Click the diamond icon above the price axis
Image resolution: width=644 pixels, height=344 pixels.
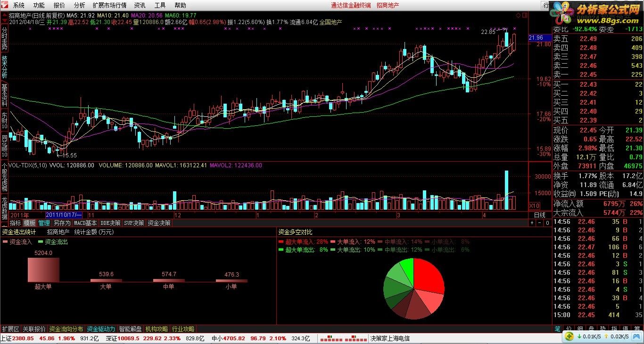pyautogui.click(x=519, y=15)
